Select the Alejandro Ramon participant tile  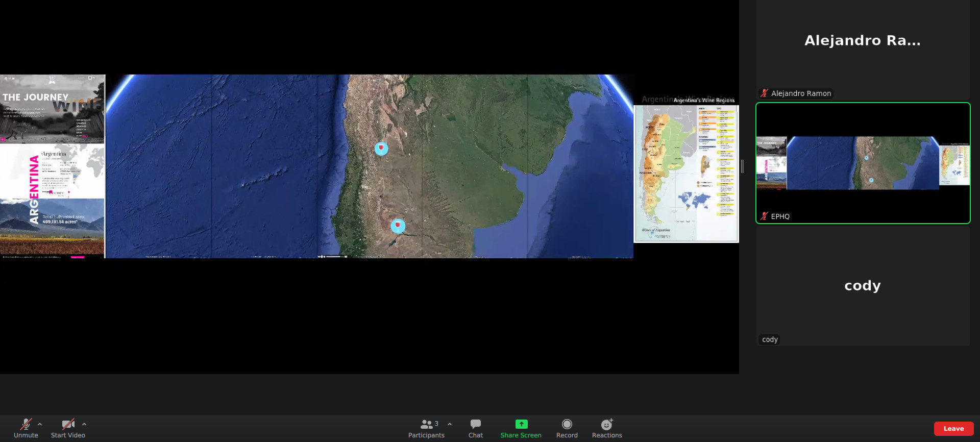(863, 50)
